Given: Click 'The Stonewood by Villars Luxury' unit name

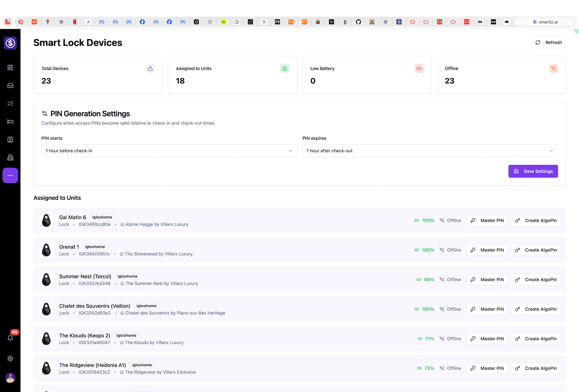Looking at the screenshot, I should 159,254.
